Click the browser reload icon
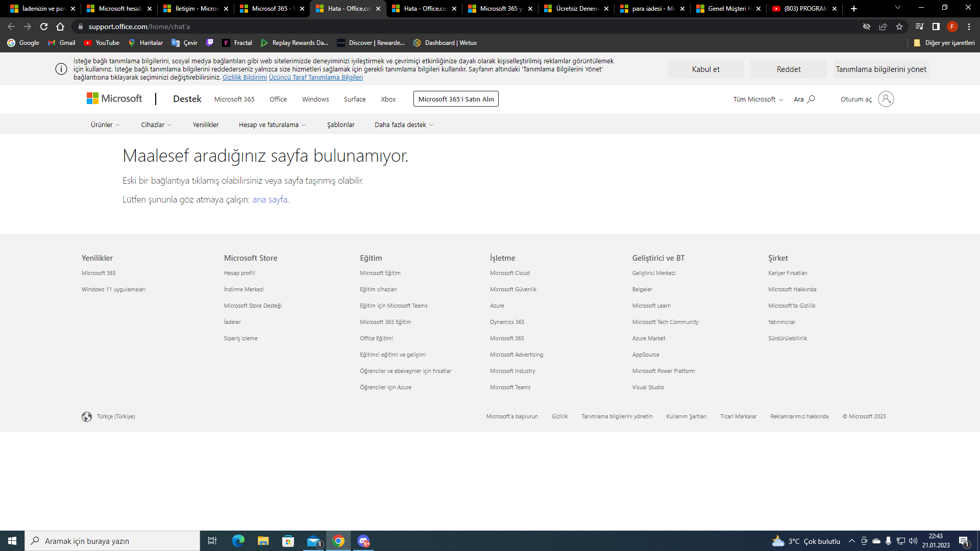This screenshot has width=980, height=551. pyautogui.click(x=44, y=27)
